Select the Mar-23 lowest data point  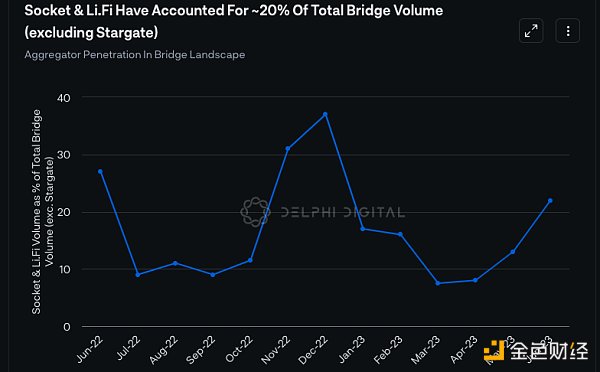[x=438, y=283]
